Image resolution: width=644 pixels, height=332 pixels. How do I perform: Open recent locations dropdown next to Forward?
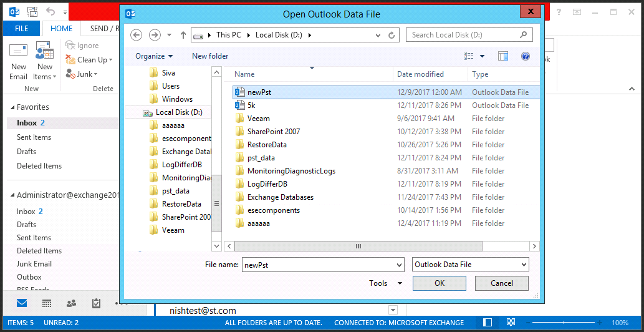coord(169,35)
